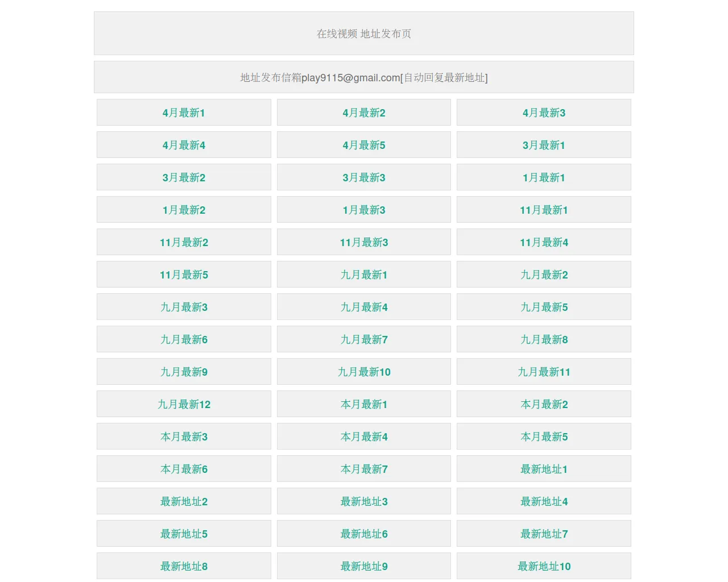Select the 4月最新5 button
This screenshot has height=582, width=728.
(x=364, y=145)
